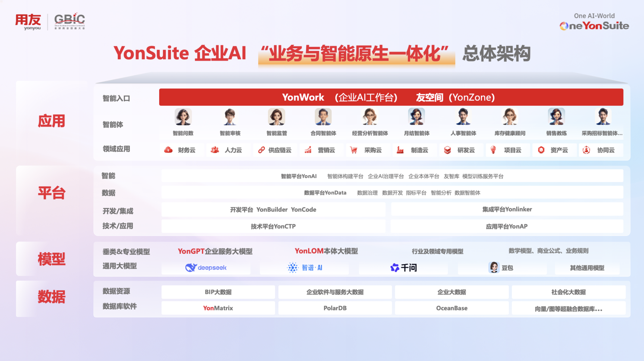Image resolution: width=644 pixels, height=361 pixels.
Task: Click the 行业及领域专用模型 text
Action: click(x=438, y=251)
